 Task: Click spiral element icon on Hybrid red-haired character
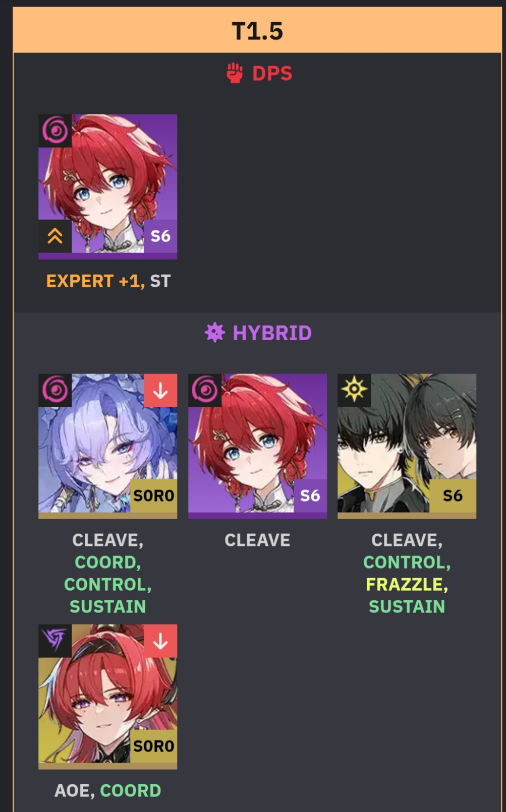coord(205,390)
